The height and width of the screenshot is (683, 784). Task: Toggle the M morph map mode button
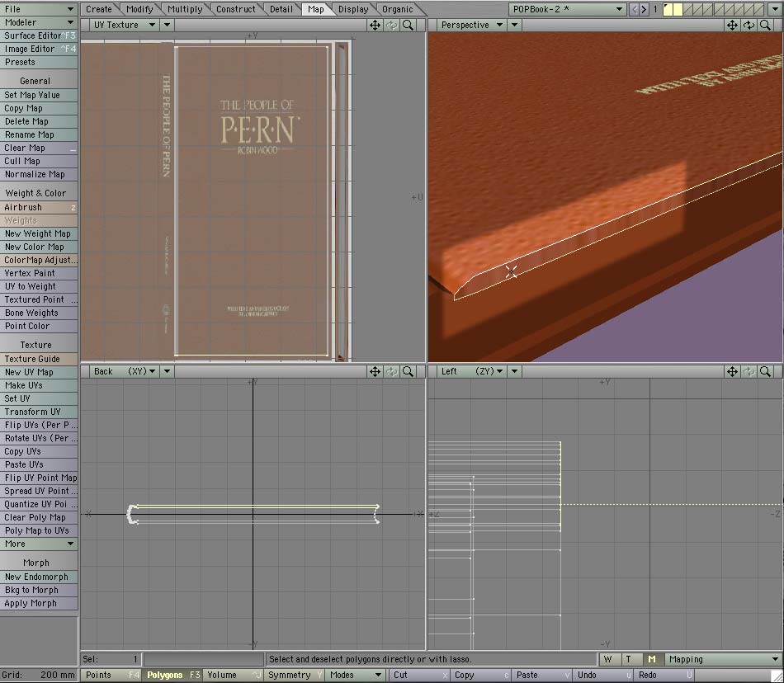pos(652,659)
